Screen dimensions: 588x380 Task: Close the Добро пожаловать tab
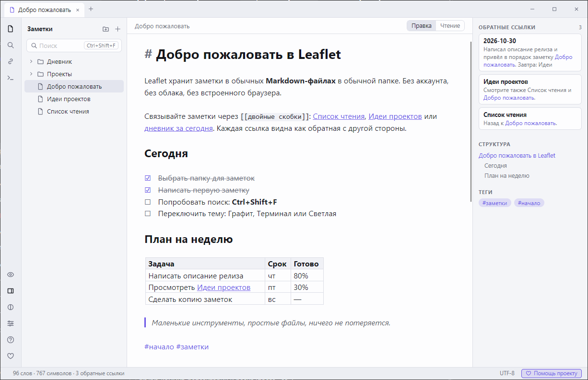78,10
